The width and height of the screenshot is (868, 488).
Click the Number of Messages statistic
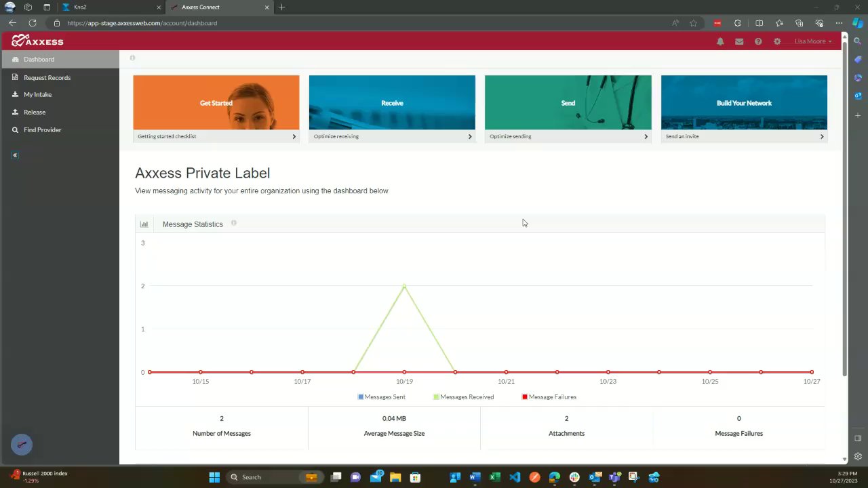click(222, 426)
